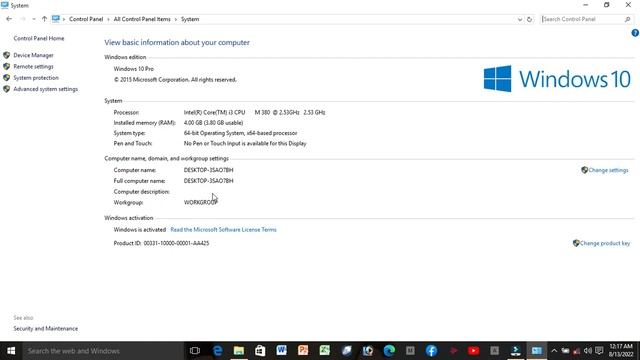This screenshot has height=360, width=640.
Task: Click the Forward navigation arrow
Action: coord(22,19)
